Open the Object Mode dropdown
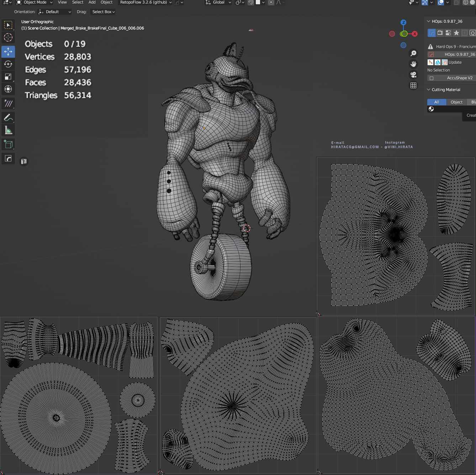 point(35,2)
